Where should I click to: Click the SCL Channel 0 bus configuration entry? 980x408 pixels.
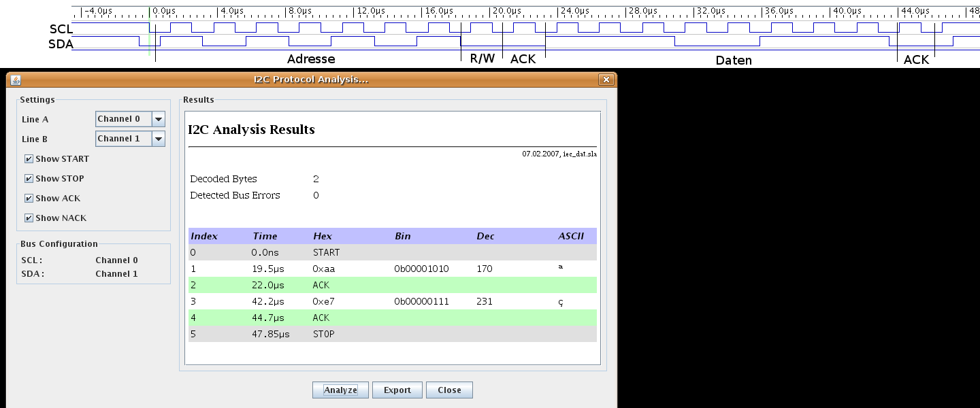[x=80, y=260]
